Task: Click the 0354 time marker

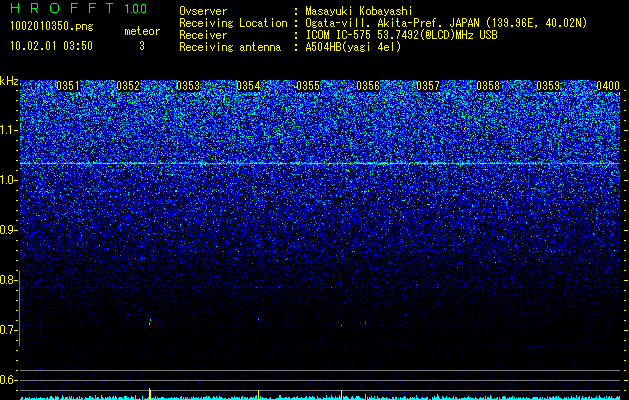Action: click(248, 86)
